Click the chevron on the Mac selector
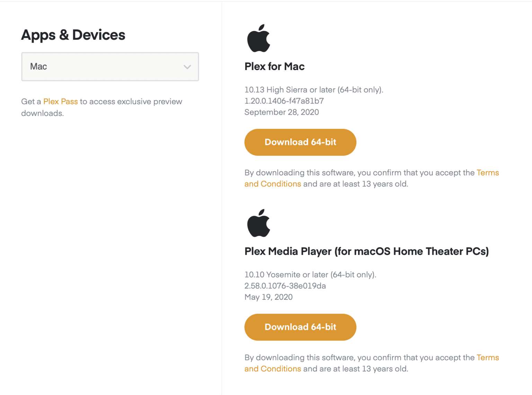This screenshot has height=395, width=532. click(187, 67)
